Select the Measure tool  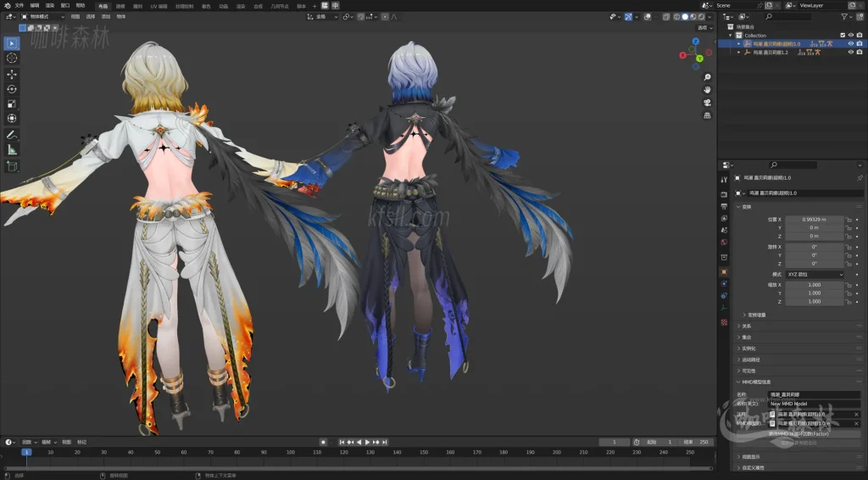pyautogui.click(x=12, y=149)
